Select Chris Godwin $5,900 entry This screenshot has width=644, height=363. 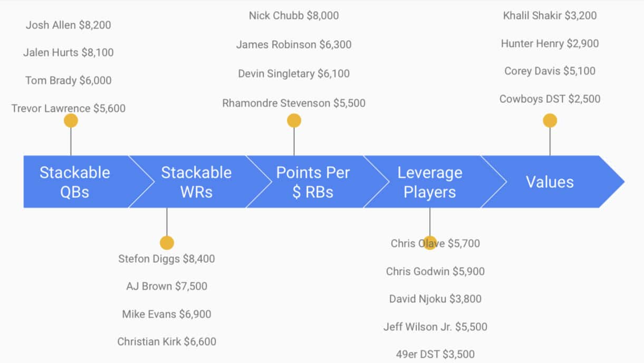pyautogui.click(x=435, y=271)
